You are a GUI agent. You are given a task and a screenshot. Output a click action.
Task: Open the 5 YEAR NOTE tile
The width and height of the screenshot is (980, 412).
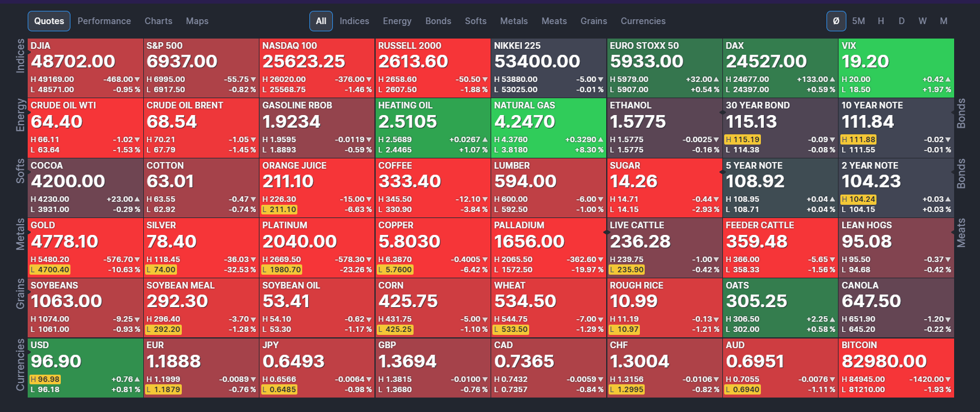pyautogui.click(x=780, y=188)
